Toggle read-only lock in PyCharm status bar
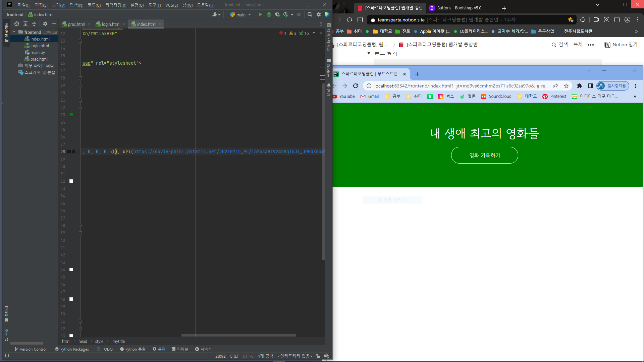 (318, 356)
